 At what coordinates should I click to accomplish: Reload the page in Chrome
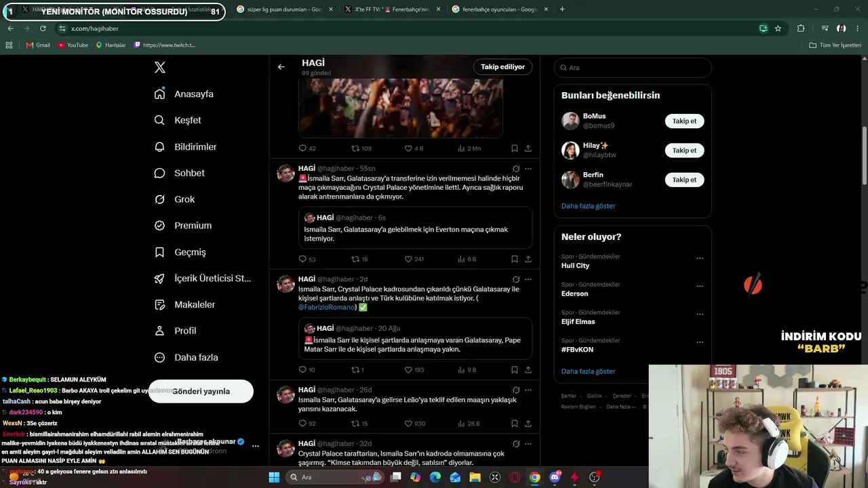tap(43, 28)
